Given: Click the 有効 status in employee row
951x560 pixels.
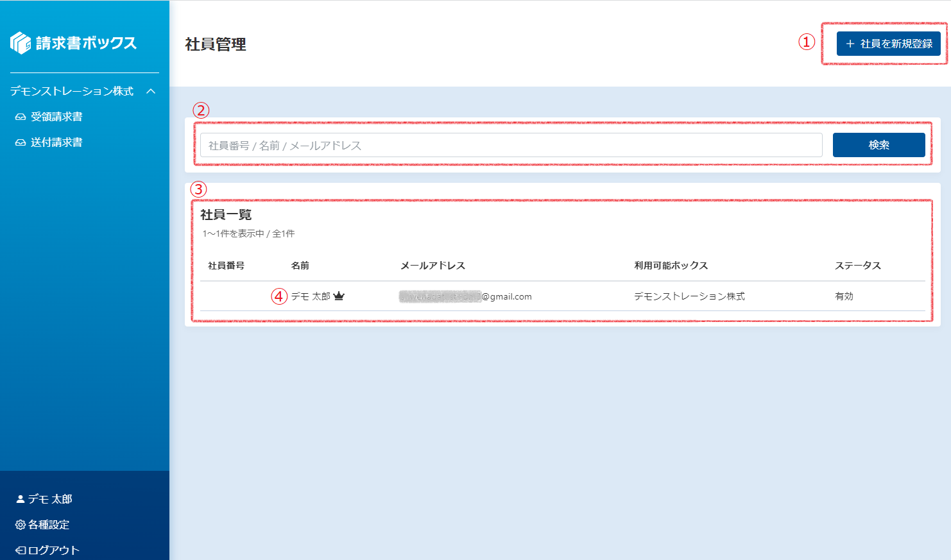Looking at the screenshot, I should 844,296.
